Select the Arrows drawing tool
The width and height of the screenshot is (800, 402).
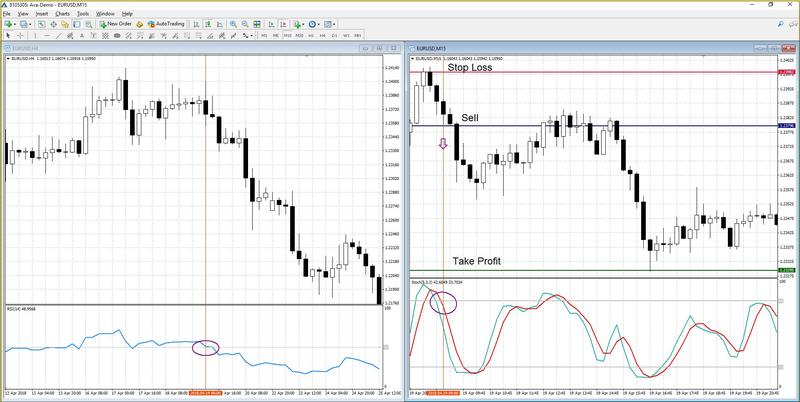coord(245,36)
